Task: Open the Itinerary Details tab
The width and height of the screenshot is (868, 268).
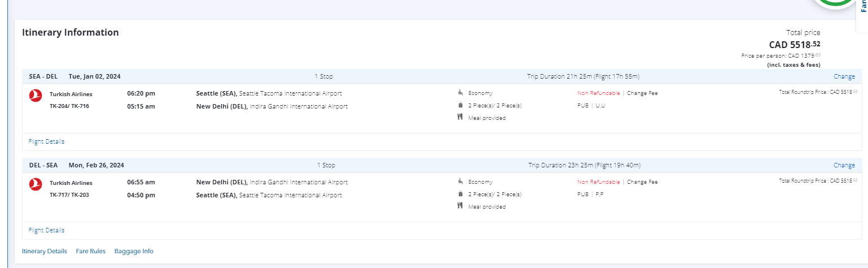Action: click(44, 251)
